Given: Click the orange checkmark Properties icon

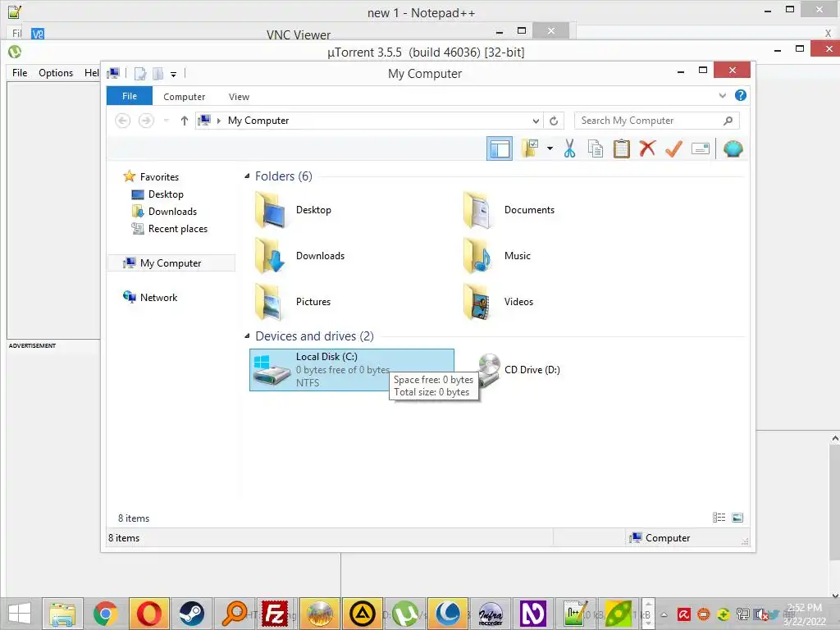Looking at the screenshot, I should [674, 148].
